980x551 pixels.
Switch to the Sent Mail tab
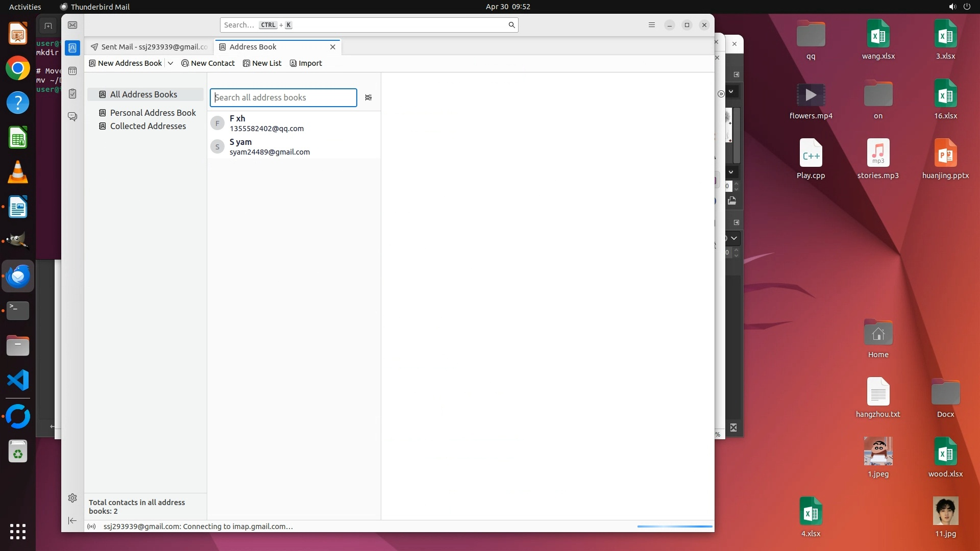pos(149,47)
